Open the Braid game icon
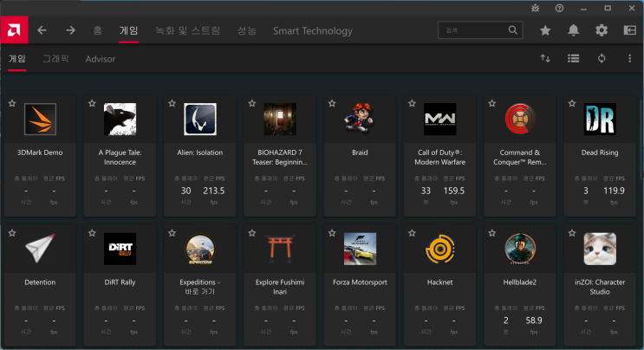The height and width of the screenshot is (350, 644). [x=360, y=119]
